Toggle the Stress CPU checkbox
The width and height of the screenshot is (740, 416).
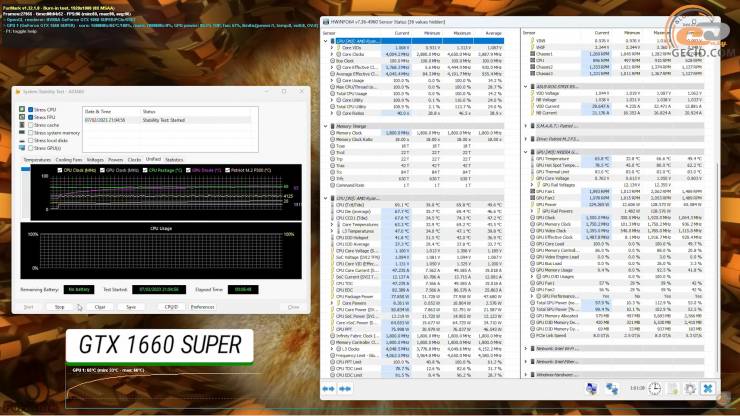point(30,110)
